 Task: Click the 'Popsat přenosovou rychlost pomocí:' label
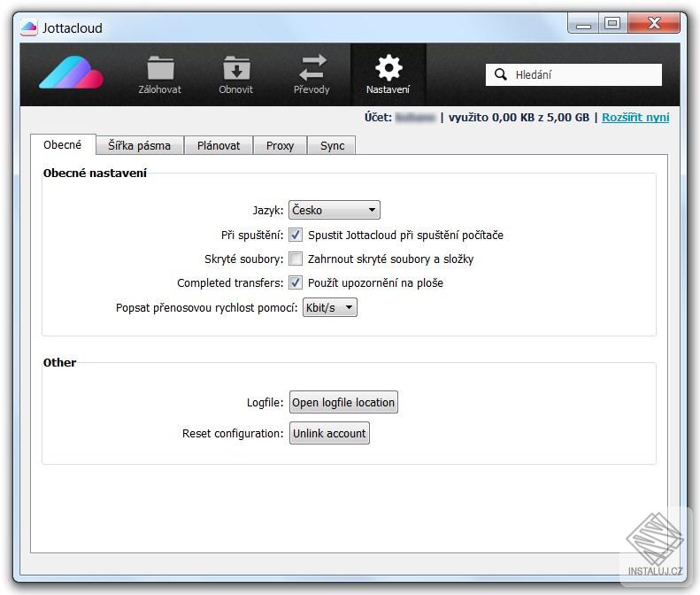pyautogui.click(x=206, y=308)
